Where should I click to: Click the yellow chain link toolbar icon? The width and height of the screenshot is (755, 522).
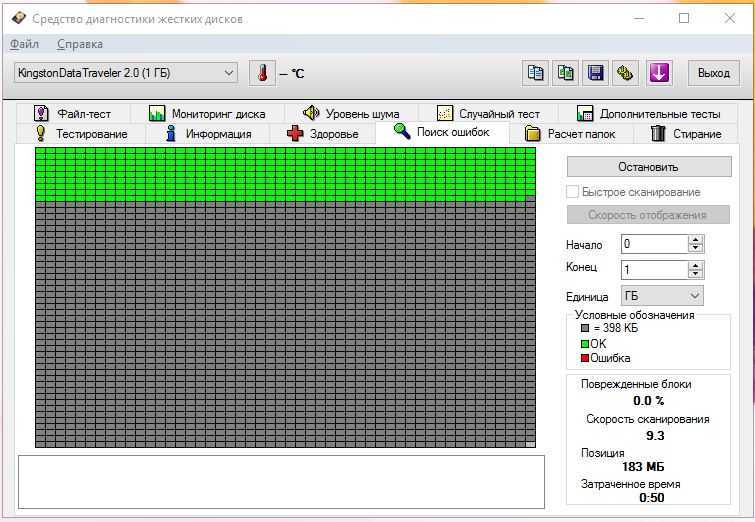pyautogui.click(x=625, y=74)
